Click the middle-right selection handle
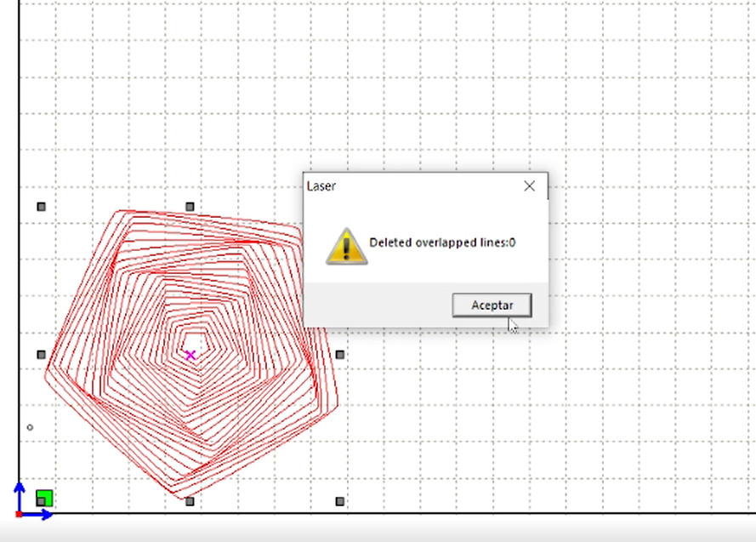 [339, 354]
